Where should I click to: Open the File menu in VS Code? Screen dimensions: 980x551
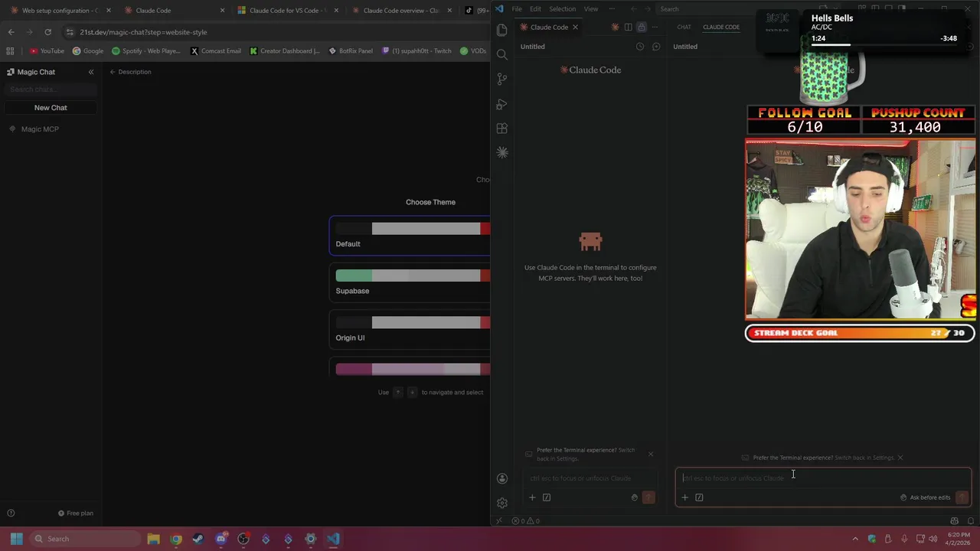coord(517,9)
